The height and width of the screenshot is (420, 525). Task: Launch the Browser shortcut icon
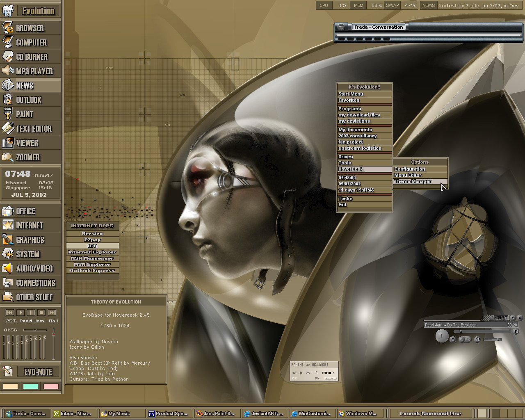8,28
